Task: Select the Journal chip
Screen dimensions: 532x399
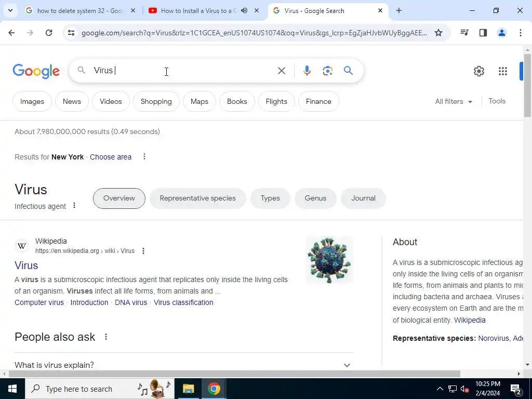Action: (x=363, y=198)
